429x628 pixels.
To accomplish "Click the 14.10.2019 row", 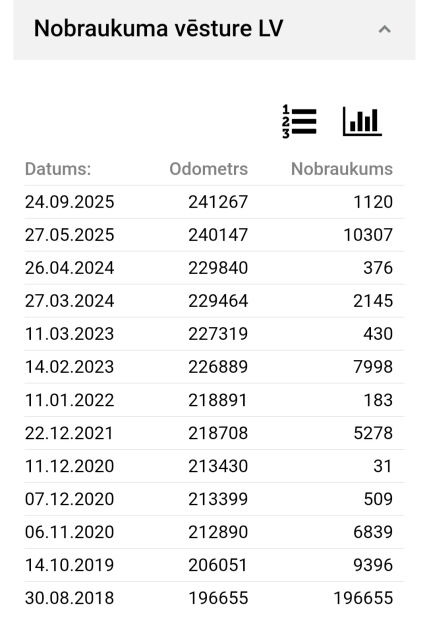I will pyautogui.click(x=214, y=565).
